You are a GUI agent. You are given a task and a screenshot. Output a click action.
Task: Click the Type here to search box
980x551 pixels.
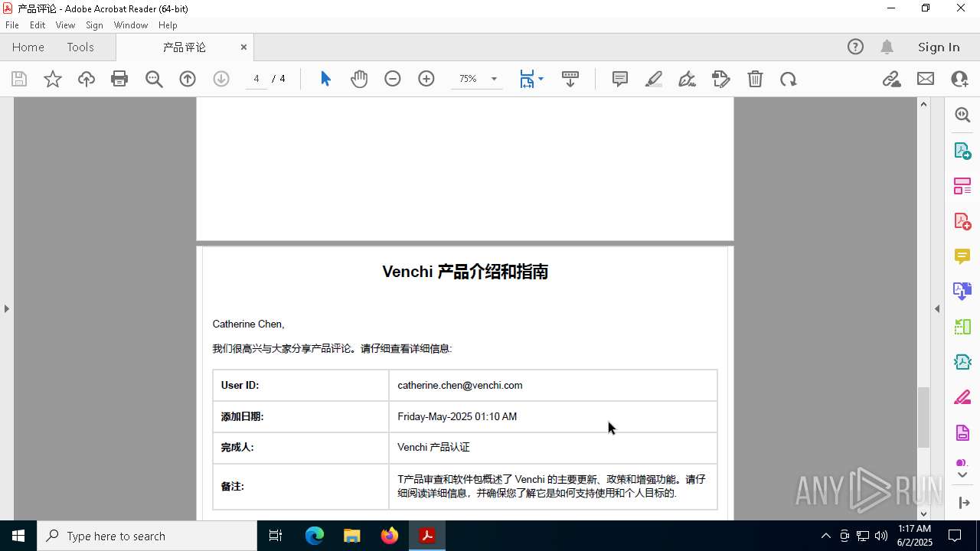click(x=147, y=536)
